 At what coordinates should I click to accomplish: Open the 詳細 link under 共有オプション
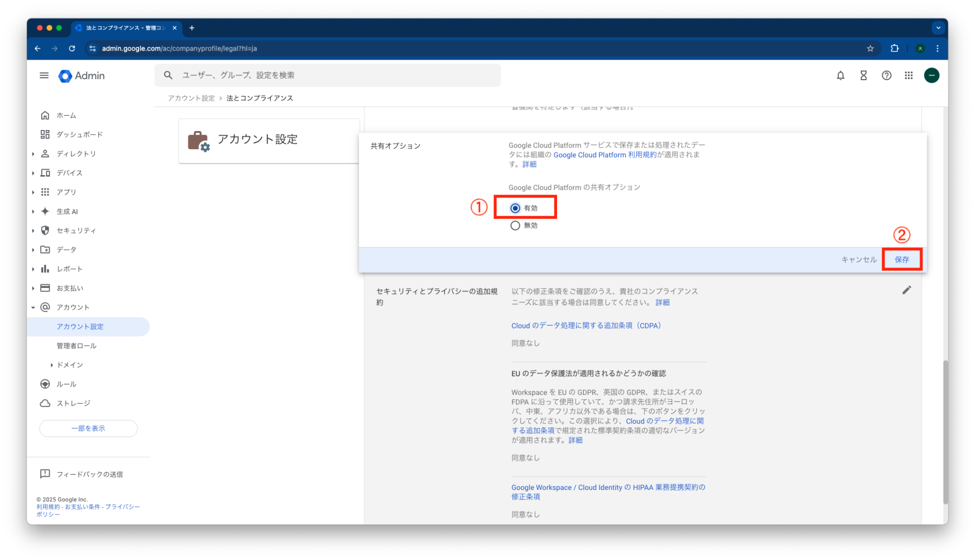(x=529, y=164)
